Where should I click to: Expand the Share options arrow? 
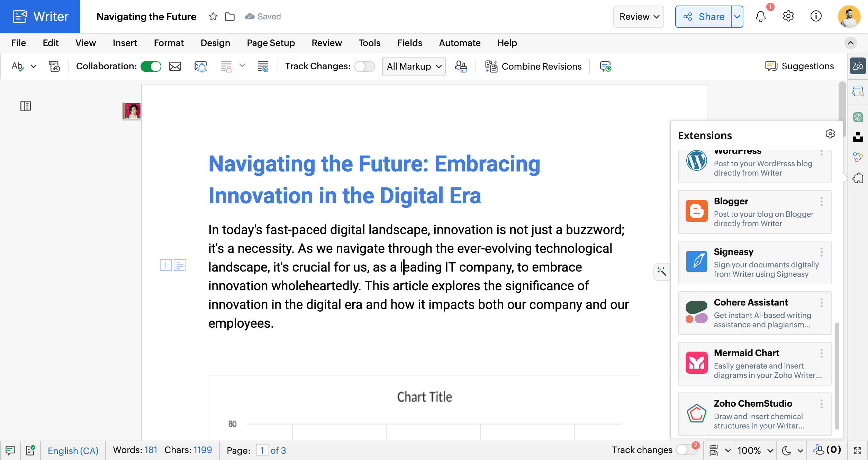coord(737,17)
